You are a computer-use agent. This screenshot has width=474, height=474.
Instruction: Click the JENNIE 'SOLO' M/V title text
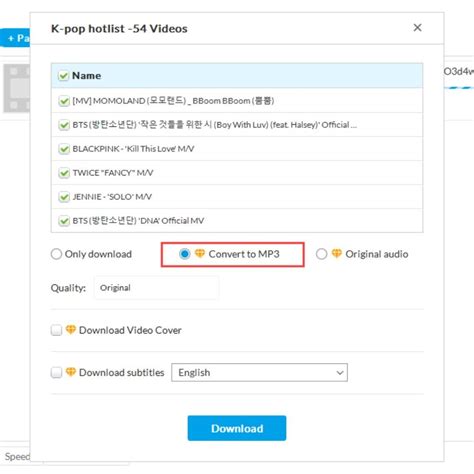point(112,197)
